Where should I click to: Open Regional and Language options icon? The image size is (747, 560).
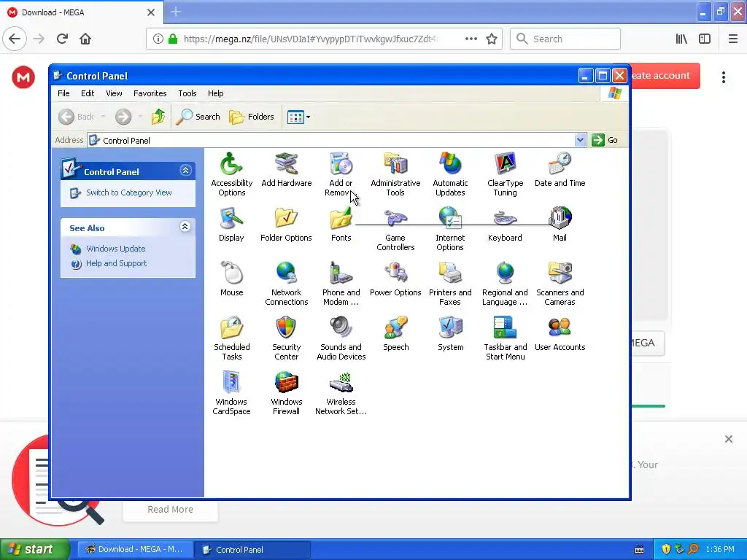click(505, 284)
